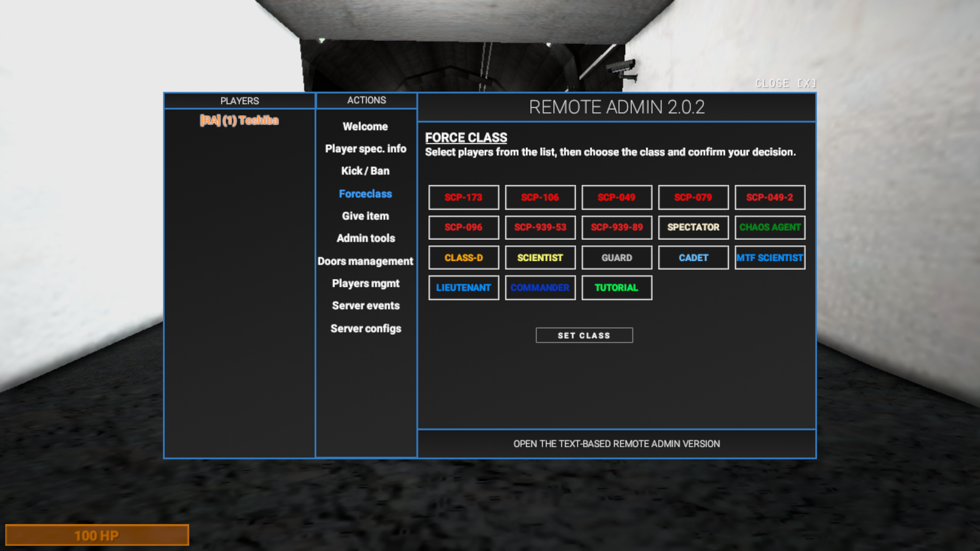Pick the SCP-049 class
The width and height of the screenshot is (980, 551).
pyautogui.click(x=617, y=197)
